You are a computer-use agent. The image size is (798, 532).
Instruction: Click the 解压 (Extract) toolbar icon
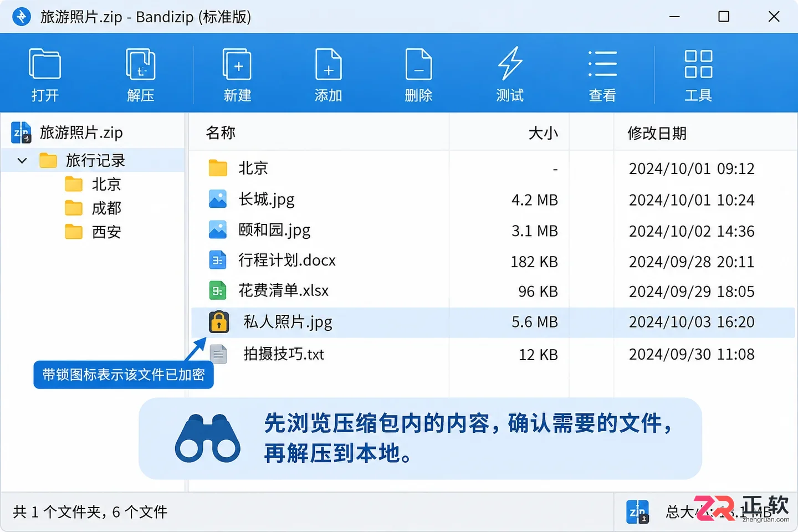(140, 64)
